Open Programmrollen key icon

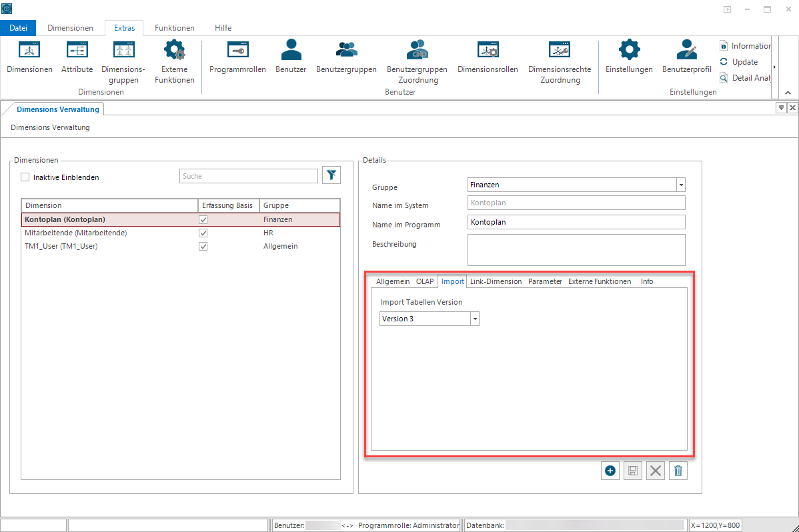[x=237, y=57]
